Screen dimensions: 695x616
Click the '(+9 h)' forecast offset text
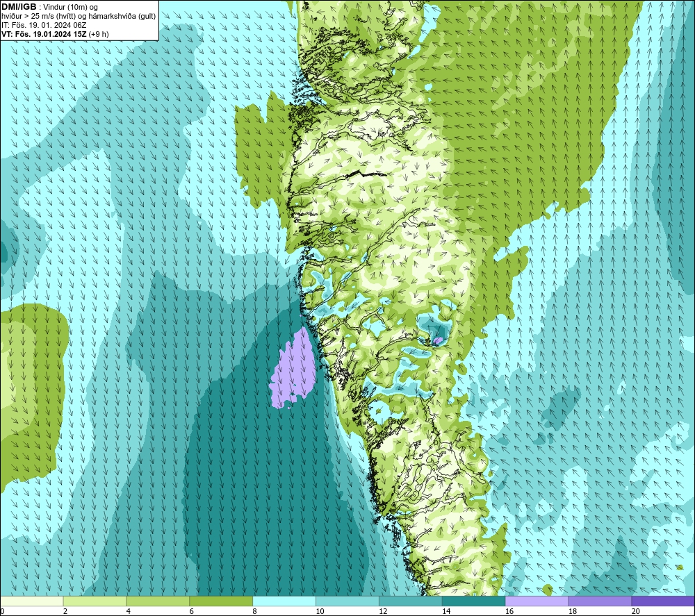tap(99, 34)
